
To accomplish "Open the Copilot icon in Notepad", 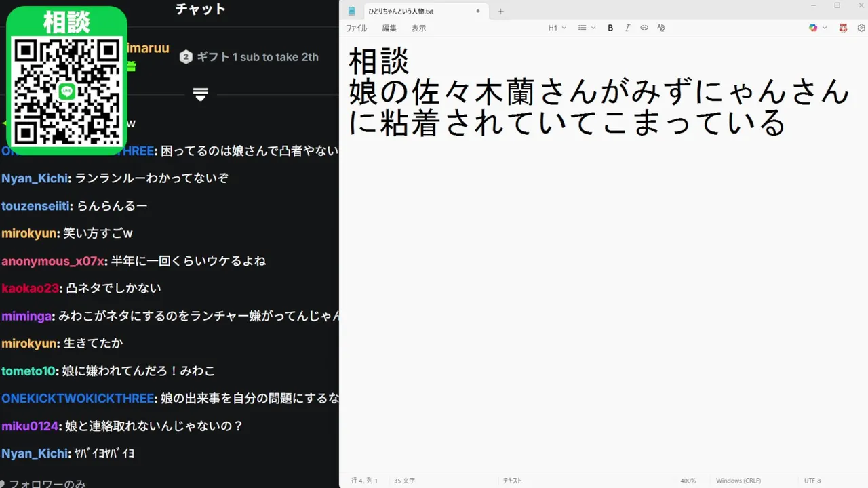I will 813,28.
